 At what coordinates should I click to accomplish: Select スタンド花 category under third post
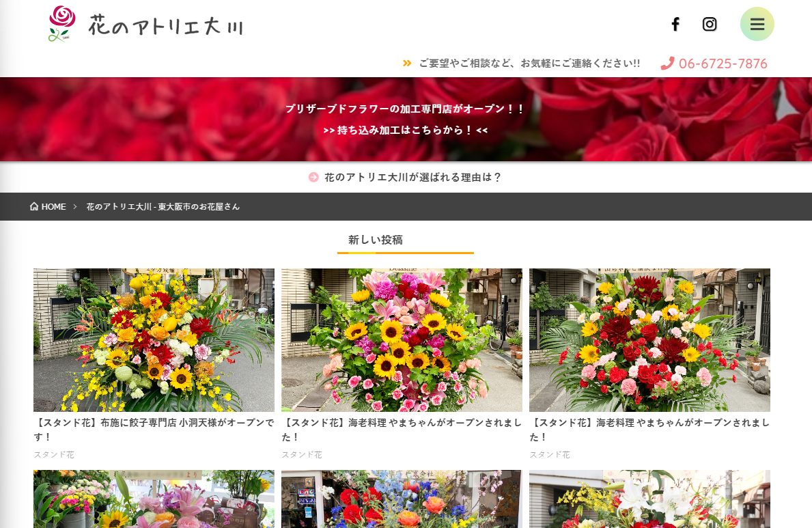pyautogui.click(x=550, y=455)
